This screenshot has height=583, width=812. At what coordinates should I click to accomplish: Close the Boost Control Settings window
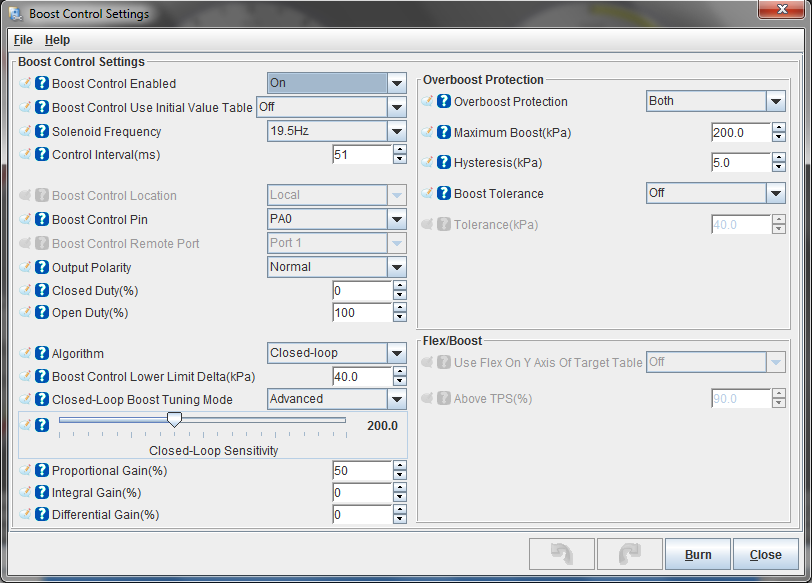coord(782,9)
